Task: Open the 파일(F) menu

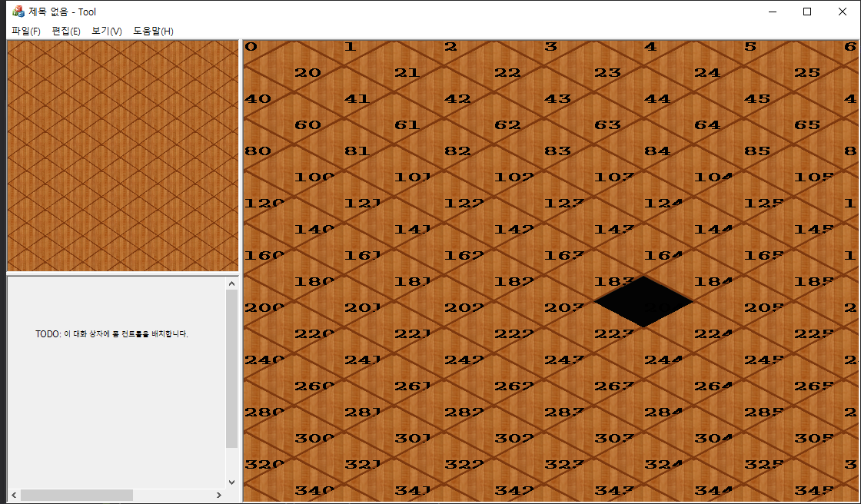Action: (26, 31)
